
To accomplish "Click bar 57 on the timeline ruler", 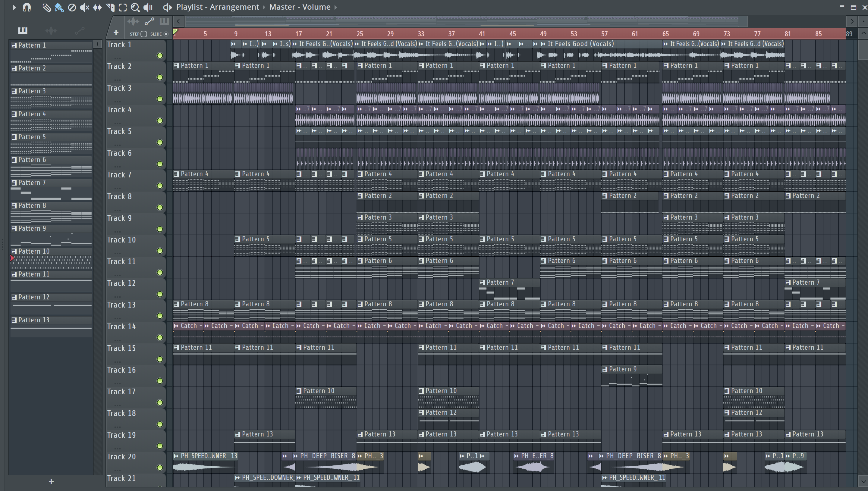I will click(x=604, y=34).
